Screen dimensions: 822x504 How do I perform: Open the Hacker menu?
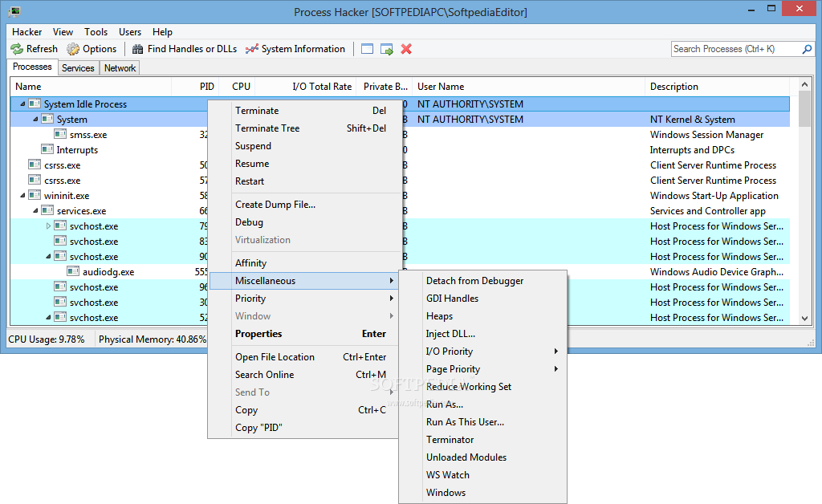[26, 32]
